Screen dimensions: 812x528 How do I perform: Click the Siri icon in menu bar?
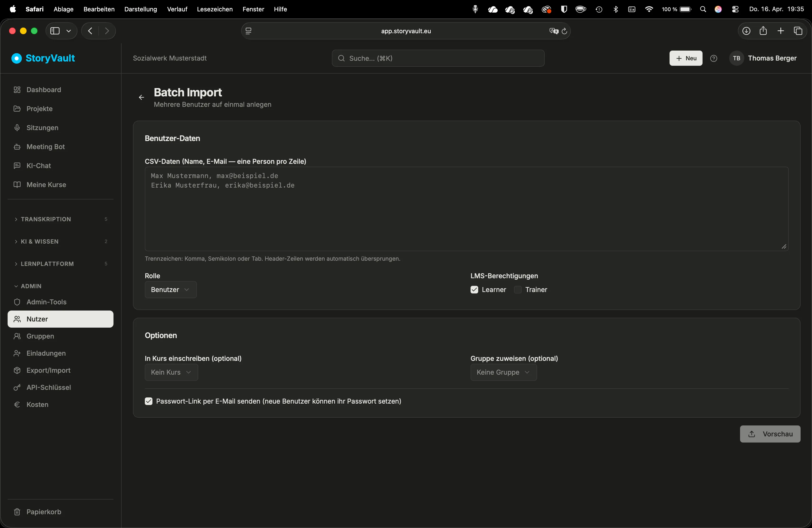(718, 9)
